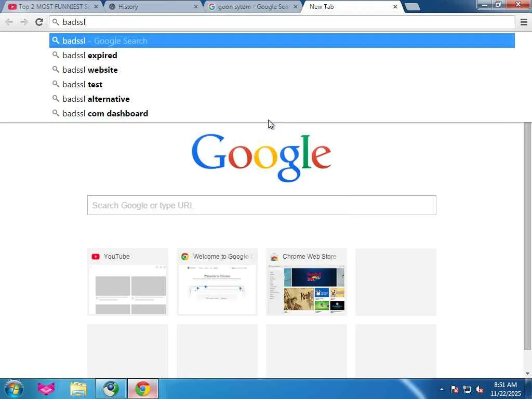Click the Chrome favicon on Welcome tile
The height and width of the screenshot is (399, 532).
pos(185,257)
